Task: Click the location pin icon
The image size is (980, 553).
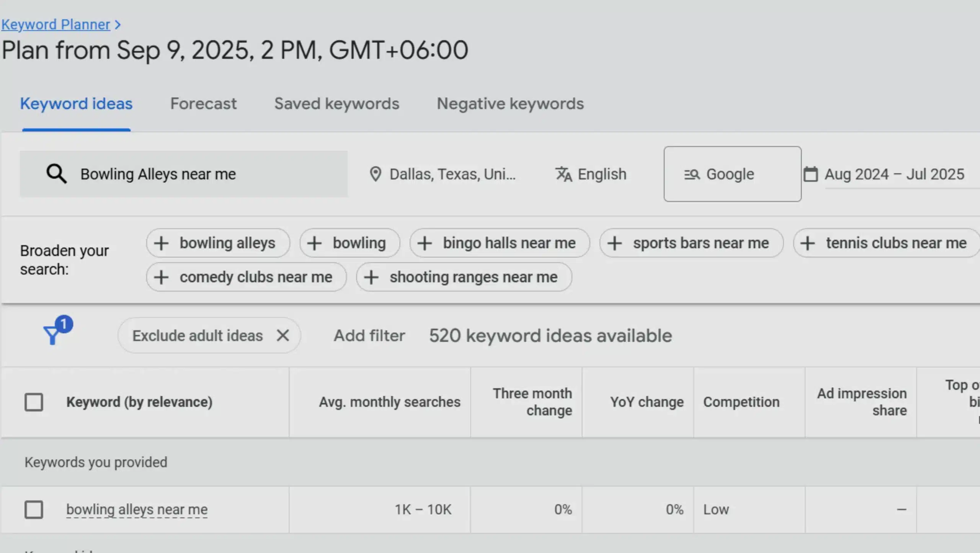Action: pos(375,174)
